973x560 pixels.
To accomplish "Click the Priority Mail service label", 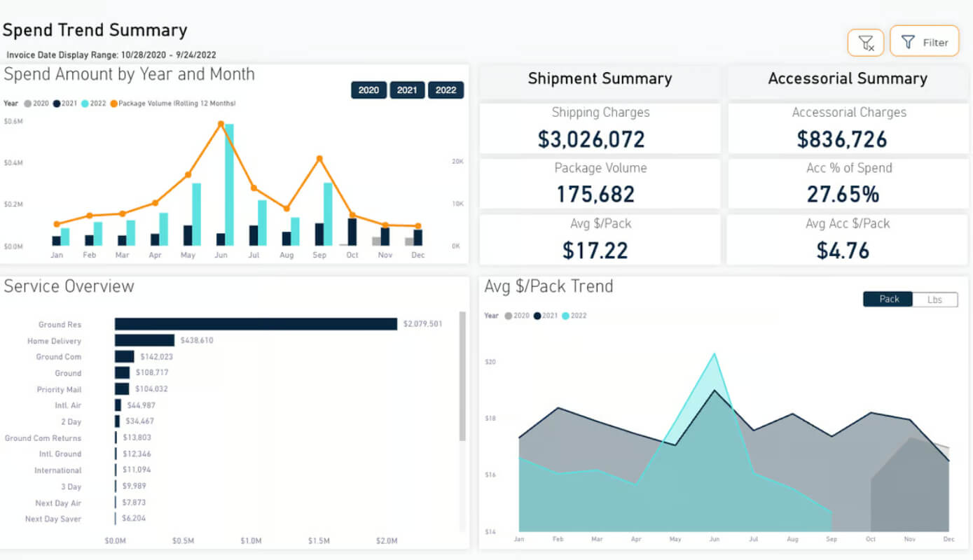I will pyautogui.click(x=59, y=389).
